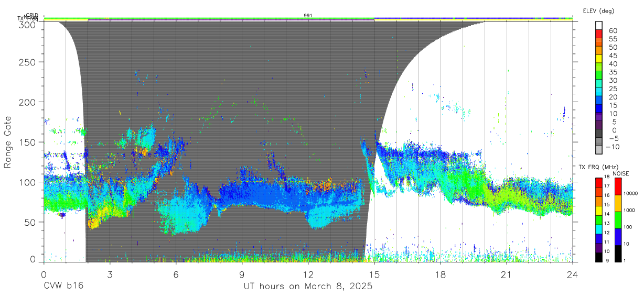Click the TX FRQ (MHz) legend title
The height and width of the screenshot is (297, 644).
(598, 167)
